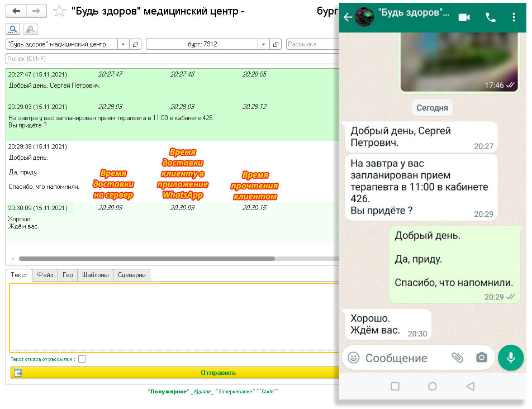Add page to favorites with star icon
This screenshot has height=409, width=532.
pyautogui.click(x=59, y=11)
